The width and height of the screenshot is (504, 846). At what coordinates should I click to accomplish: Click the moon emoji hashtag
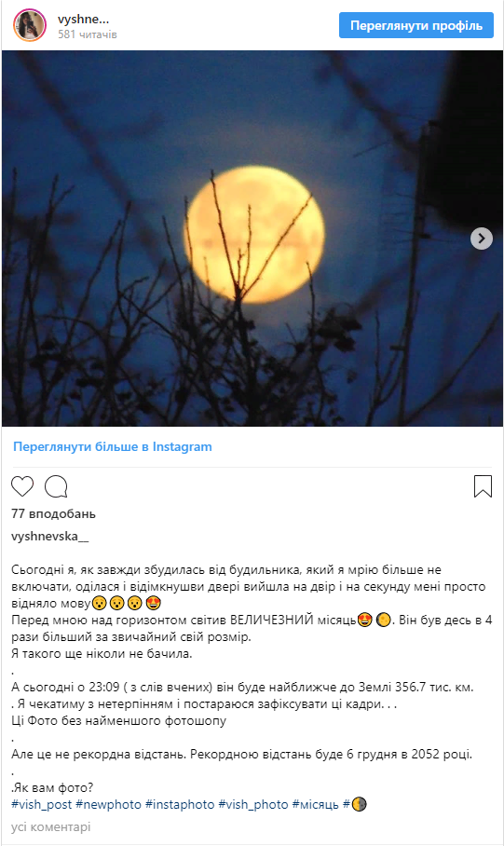(355, 804)
